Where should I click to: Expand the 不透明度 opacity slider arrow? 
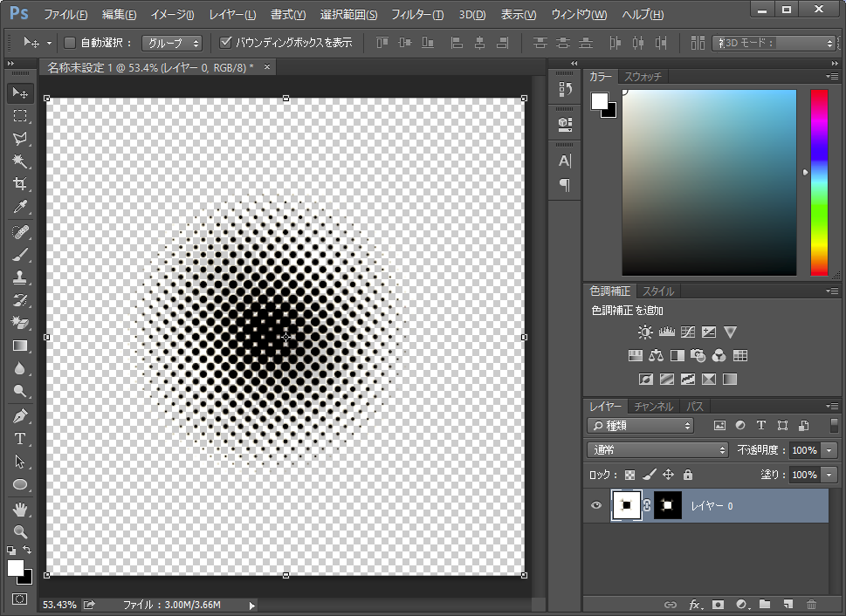point(829,450)
